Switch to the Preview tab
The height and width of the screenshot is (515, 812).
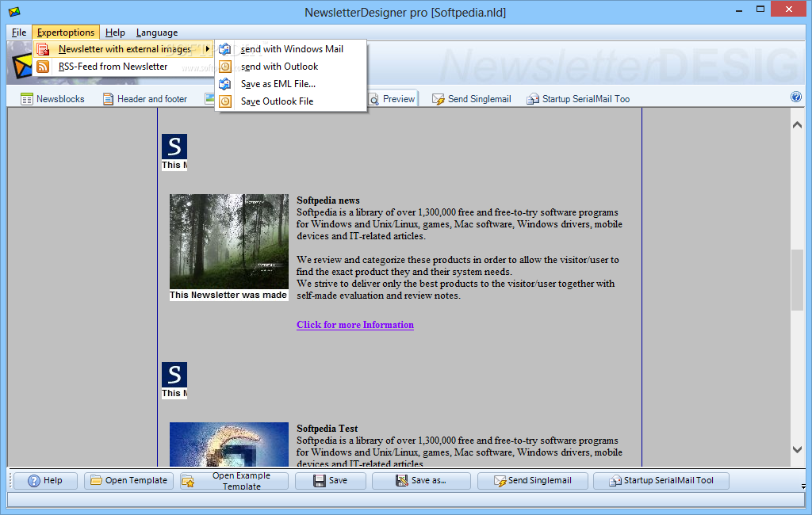click(393, 99)
